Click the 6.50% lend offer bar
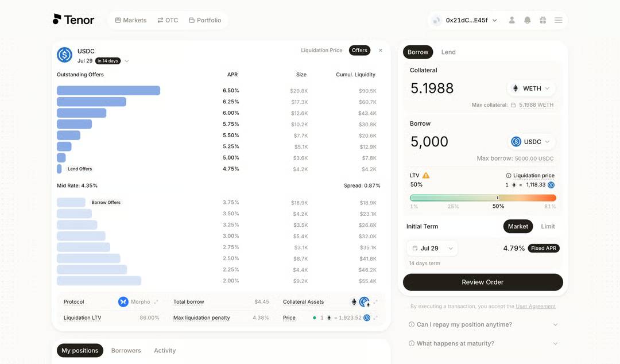620x364 pixels. pyautogui.click(x=108, y=91)
